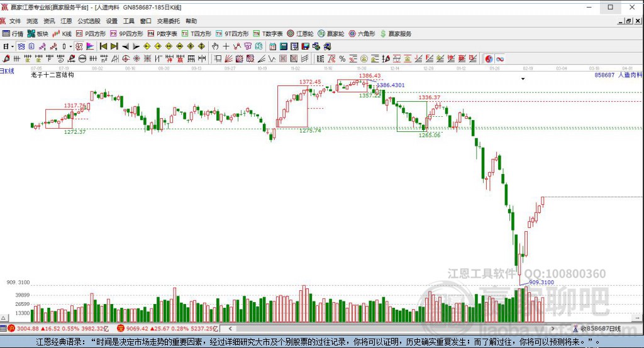
Task: Open the 交易委托 menu
Action: [x=168, y=21]
